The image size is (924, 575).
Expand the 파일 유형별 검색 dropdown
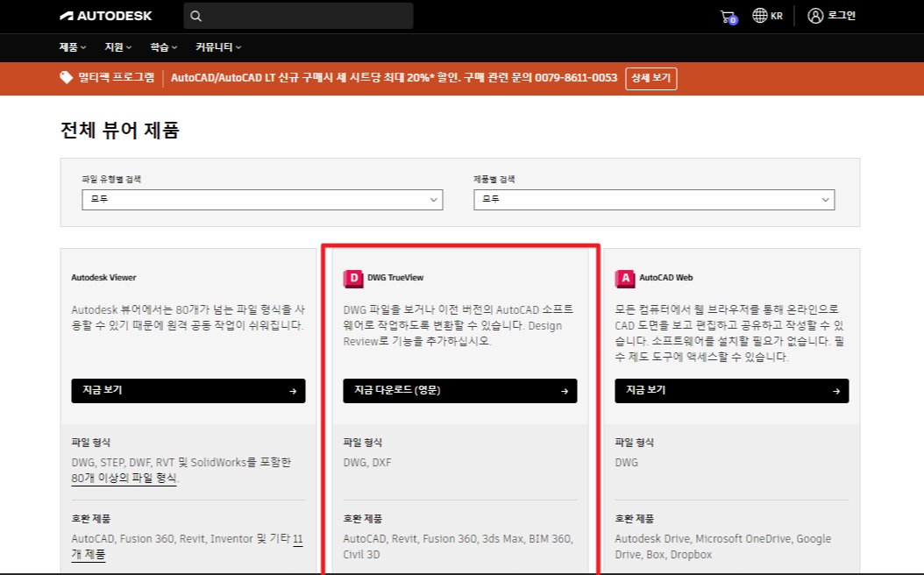(x=262, y=200)
